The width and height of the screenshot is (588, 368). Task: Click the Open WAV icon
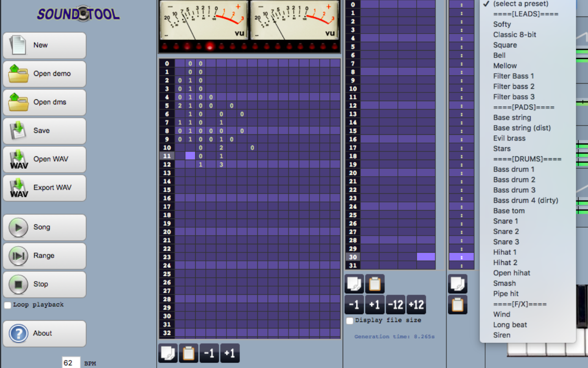[x=19, y=159]
